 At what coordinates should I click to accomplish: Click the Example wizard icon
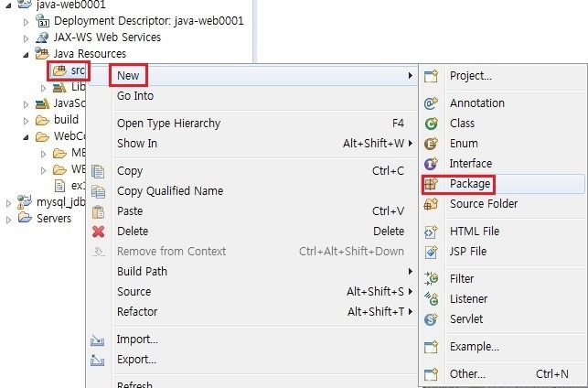[x=431, y=347]
